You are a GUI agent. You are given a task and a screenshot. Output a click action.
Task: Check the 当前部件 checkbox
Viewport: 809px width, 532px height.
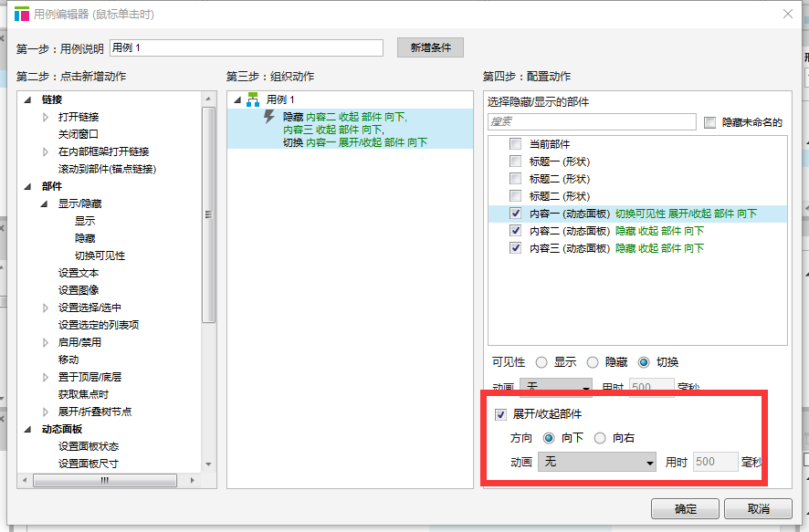pyautogui.click(x=515, y=144)
